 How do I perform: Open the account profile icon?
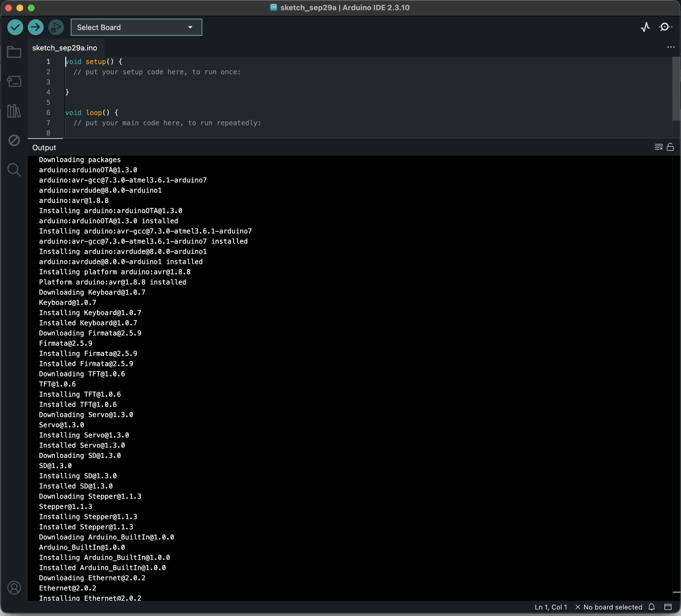[14, 587]
